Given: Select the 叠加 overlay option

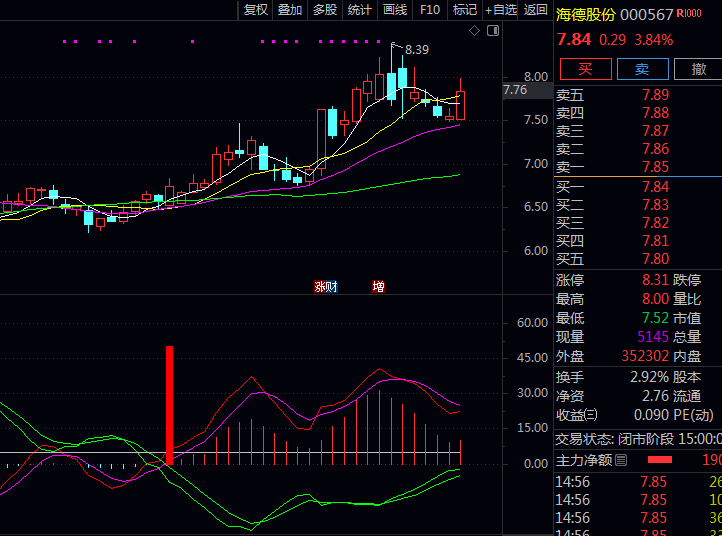Looking at the screenshot, I should [290, 10].
